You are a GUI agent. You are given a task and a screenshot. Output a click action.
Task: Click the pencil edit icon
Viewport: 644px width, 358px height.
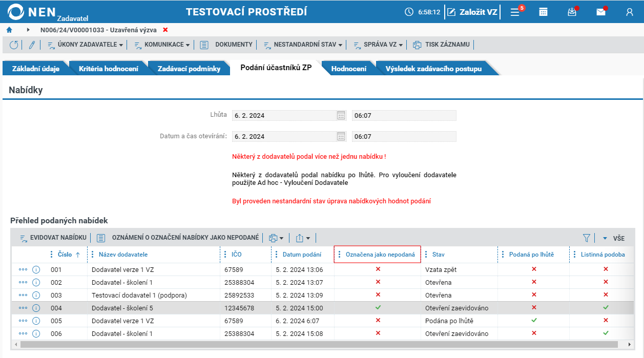coord(31,45)
